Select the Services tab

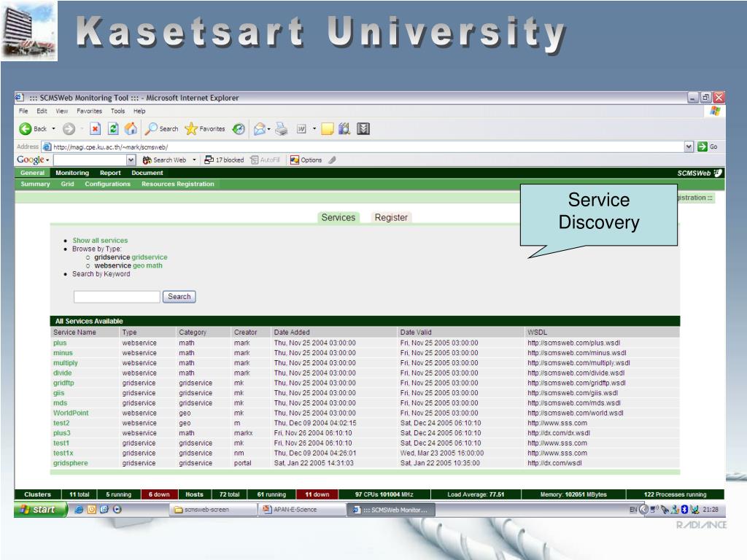pos(338,217)
